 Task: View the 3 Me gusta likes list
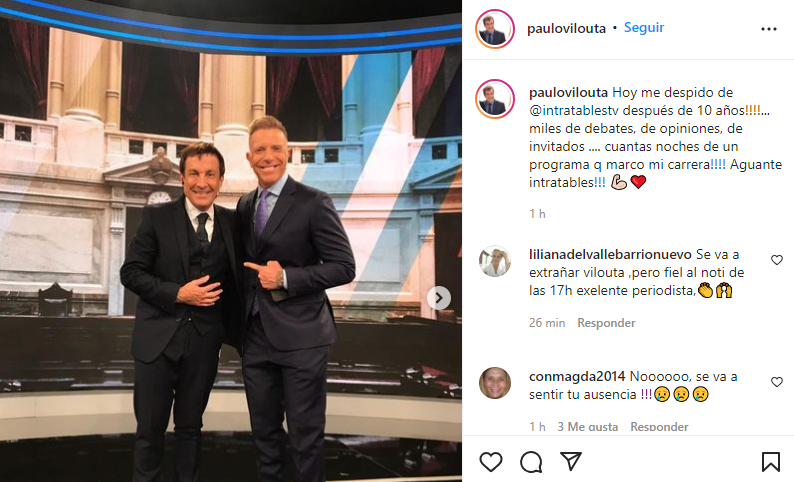pyautogui.click(x=587, y=427)
